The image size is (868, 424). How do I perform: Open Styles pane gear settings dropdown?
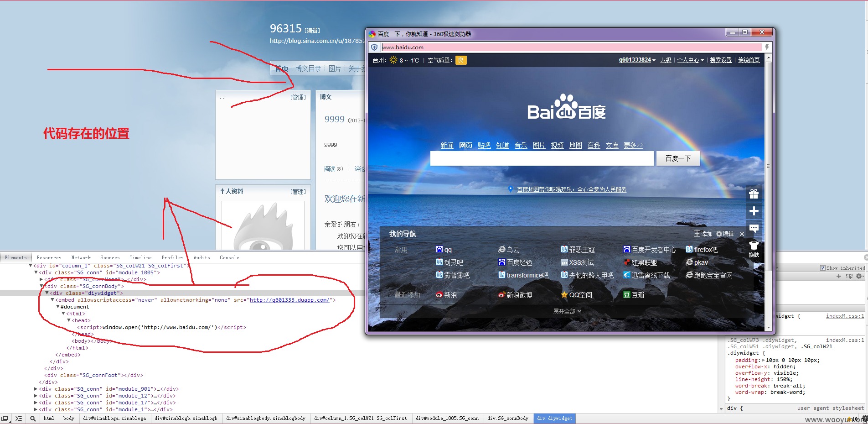(x=860, y=276)
